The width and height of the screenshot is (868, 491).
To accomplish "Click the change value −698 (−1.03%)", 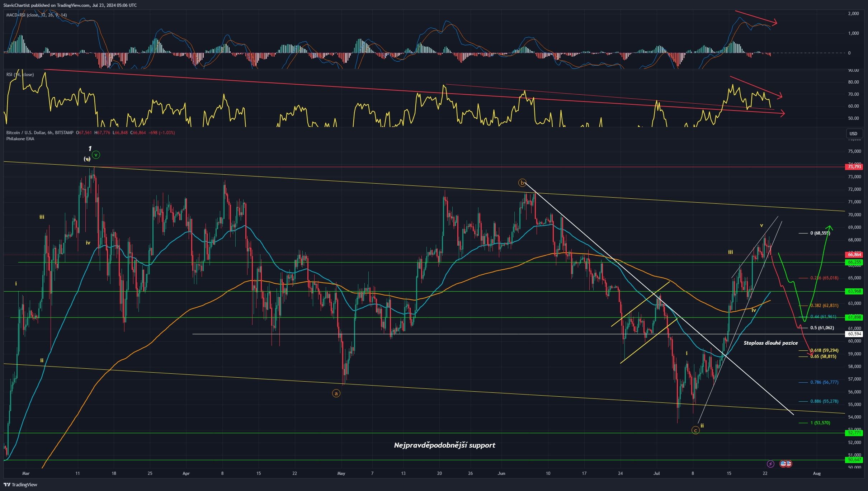I will (x=161, y=133).
